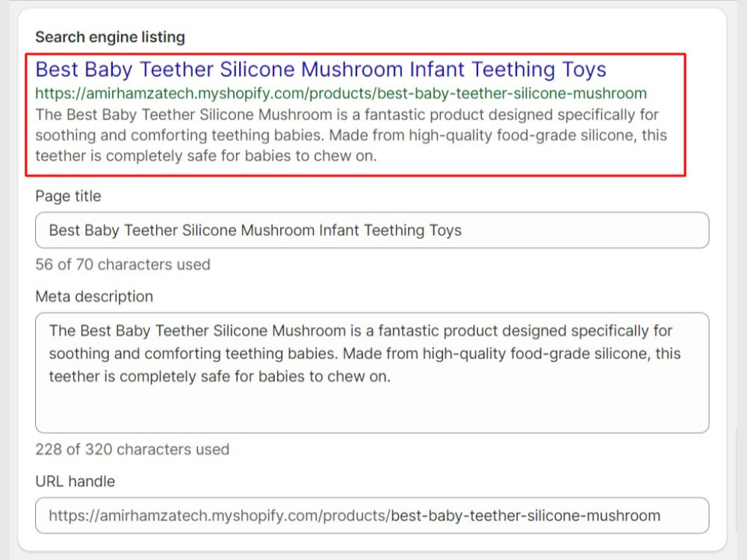This screenshot has width=747, height=560.
Task: Click the grayed myshopify.com prefix in URL handle
Action: tap(220, 516)
